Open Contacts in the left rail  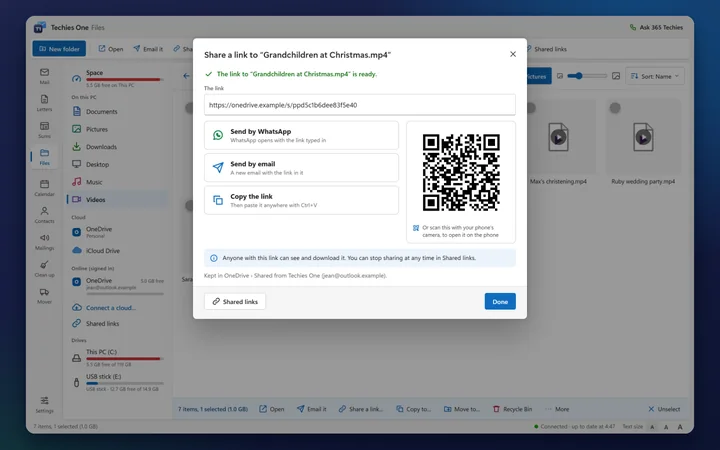click(45, 214)
